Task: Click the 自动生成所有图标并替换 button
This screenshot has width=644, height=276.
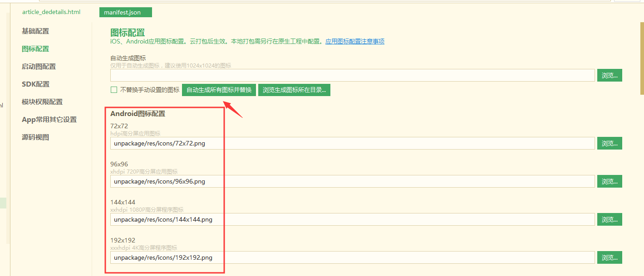Action: (219, 90)
